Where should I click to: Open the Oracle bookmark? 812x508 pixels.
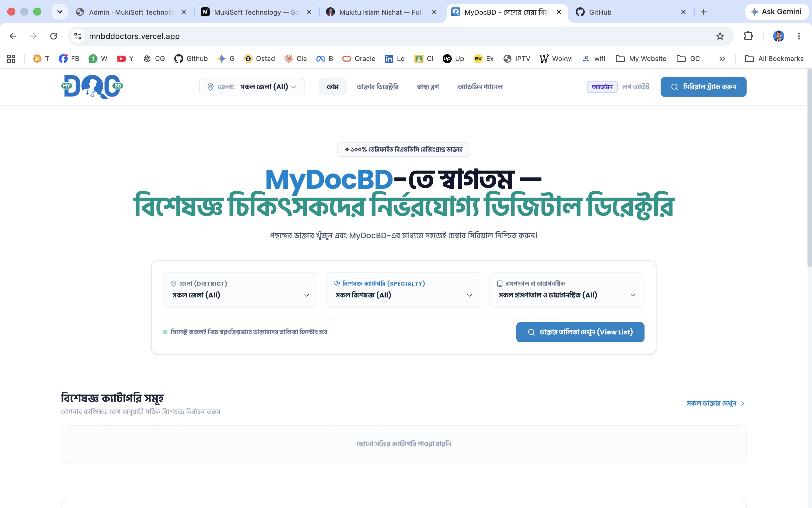click(359, 58)
